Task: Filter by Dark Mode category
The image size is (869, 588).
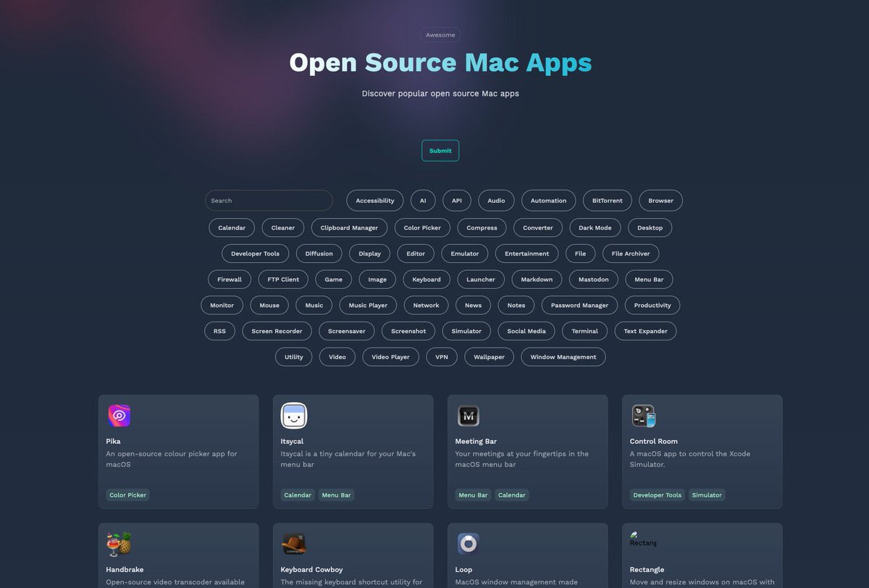Action: [595, 227]
